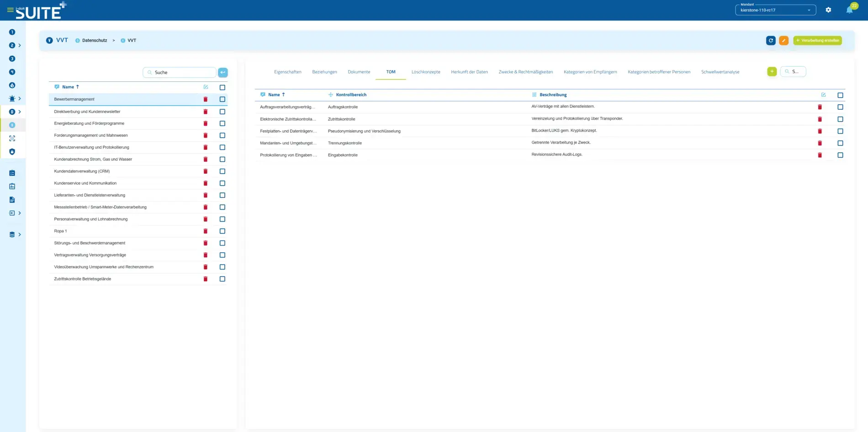
Task: Switch to the Löschkonzepte tab
Action: [426, 72]
